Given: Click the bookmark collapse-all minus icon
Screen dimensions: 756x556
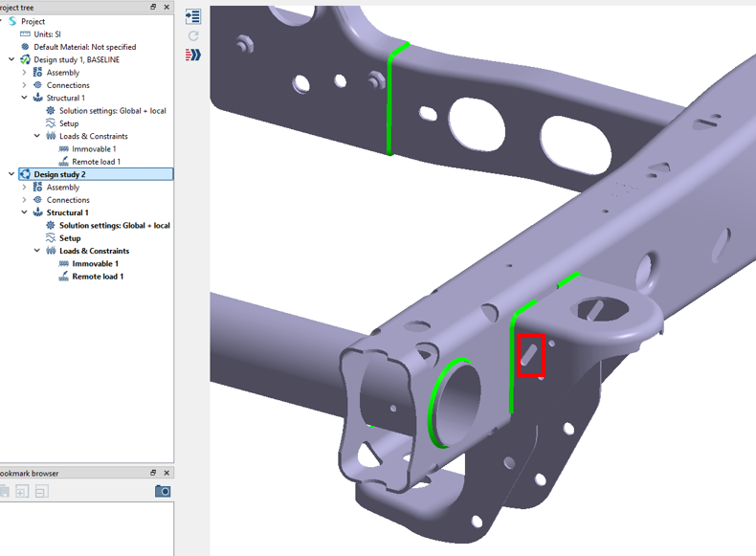Looking at the screenshot, I should tap(41, 491).
